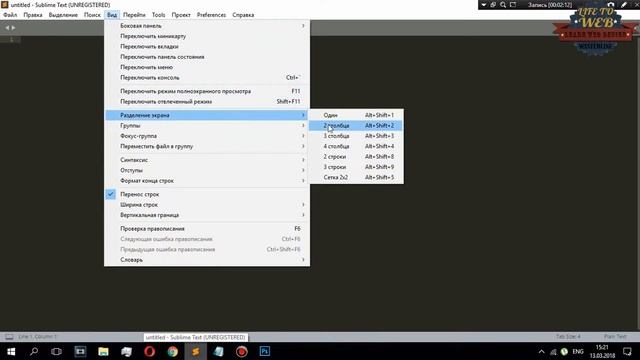Expand Вертикальная граница submenu
The width and height of the screenshot is (640, 360).
pos(207,215)
